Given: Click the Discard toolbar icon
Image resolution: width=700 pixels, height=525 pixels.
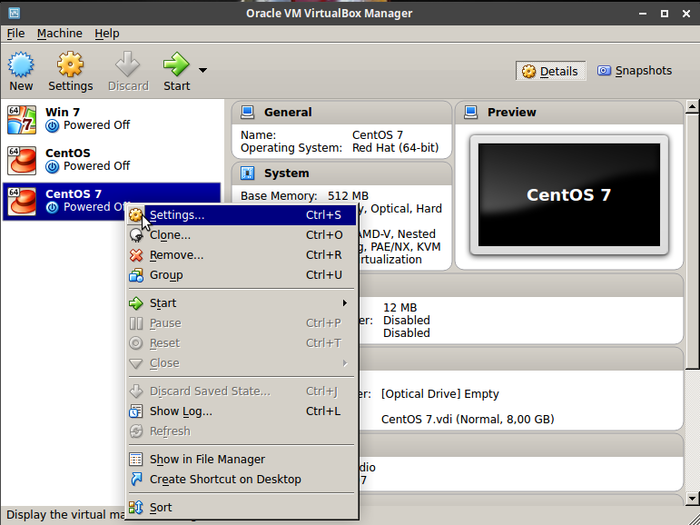Looking at the screenshot, I should tap(128, 65).
